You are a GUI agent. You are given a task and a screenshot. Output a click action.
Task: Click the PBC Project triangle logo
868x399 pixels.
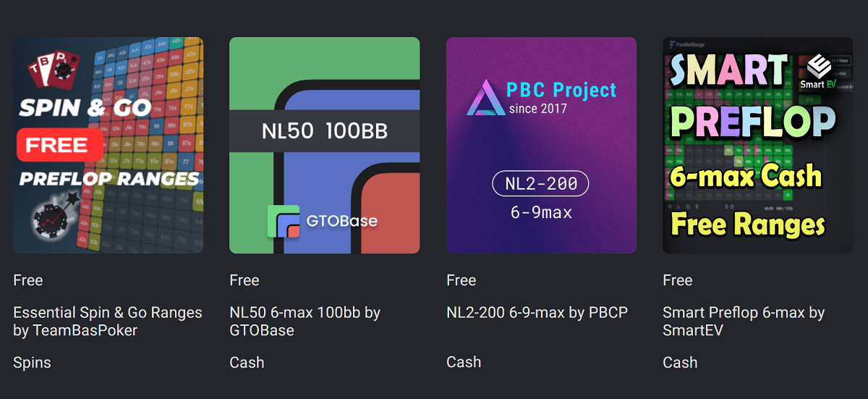(484, 98)
